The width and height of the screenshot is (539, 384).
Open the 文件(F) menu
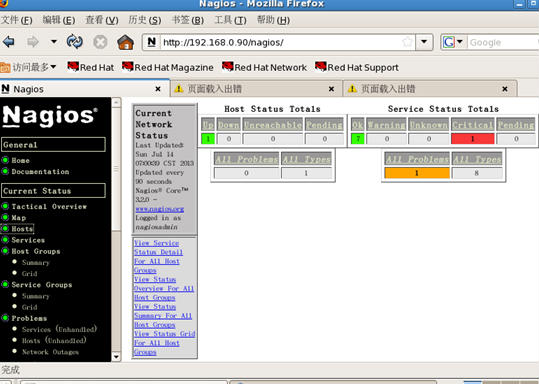(16, 20)
